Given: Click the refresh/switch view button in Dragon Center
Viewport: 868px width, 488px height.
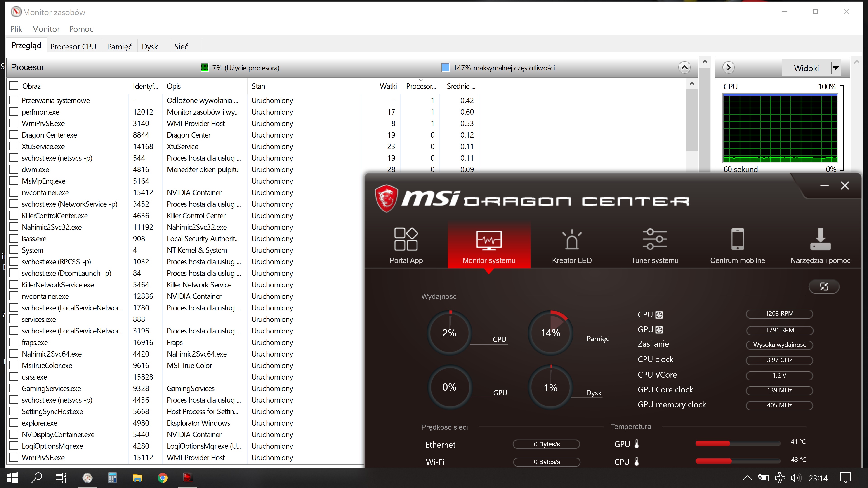Looking at the screenshot, I should 824,287.
